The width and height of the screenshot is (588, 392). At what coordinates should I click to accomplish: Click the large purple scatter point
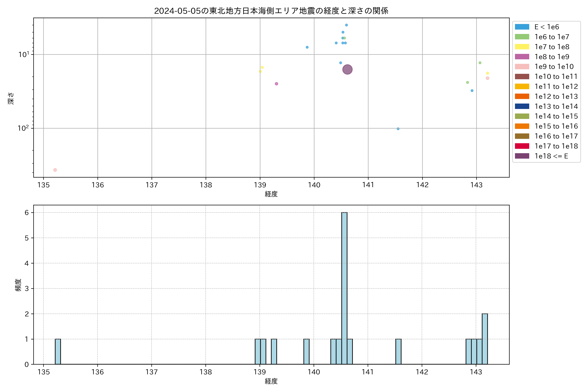pos(347,70)
